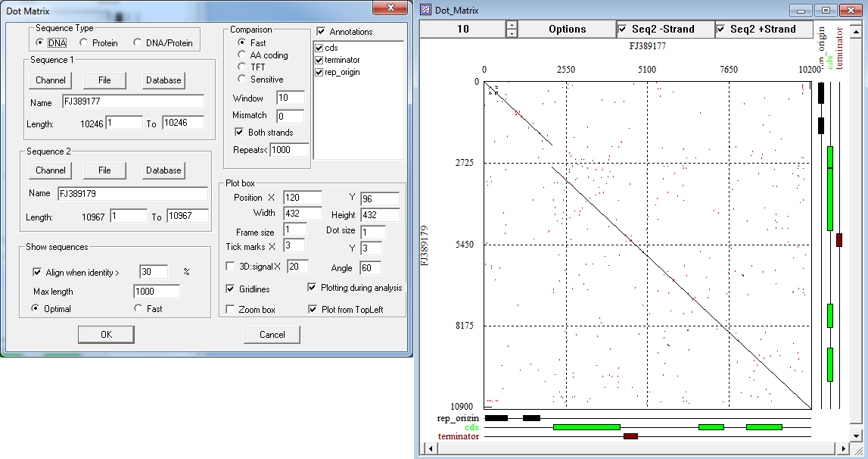Select Optimal under Show sequences
The image size is (868, 459).
pos(36,308)
